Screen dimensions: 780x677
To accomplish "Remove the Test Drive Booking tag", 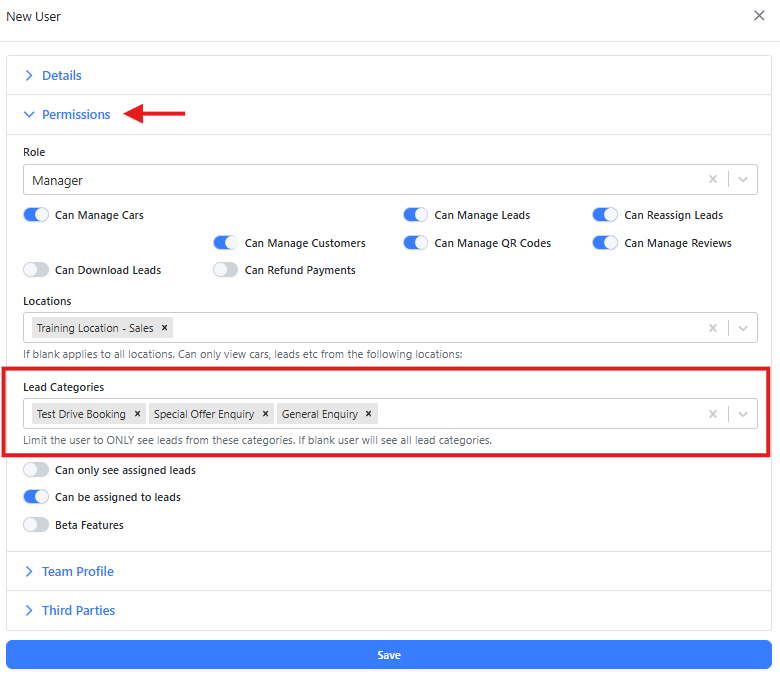I will pos(137,414).
